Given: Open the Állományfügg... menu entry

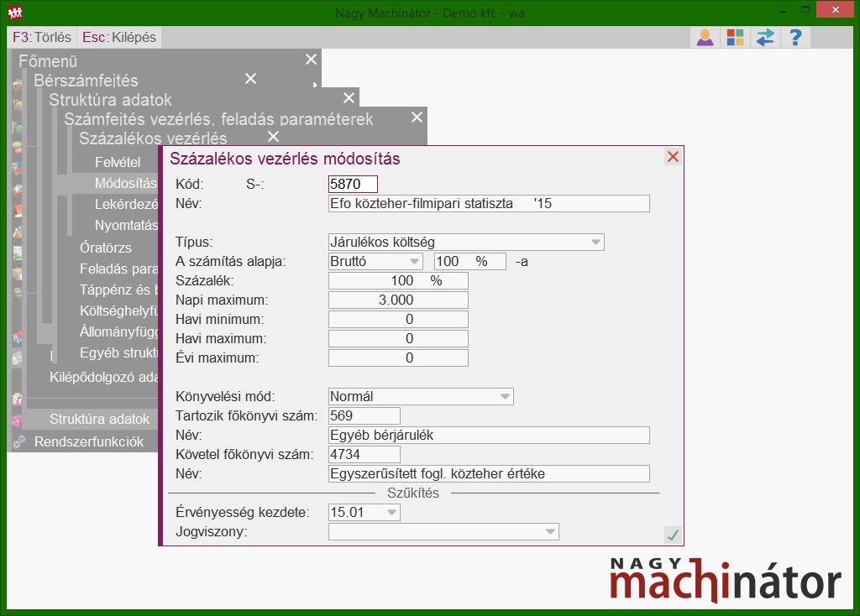Looking at the screenshot, I should coord(118,331).
